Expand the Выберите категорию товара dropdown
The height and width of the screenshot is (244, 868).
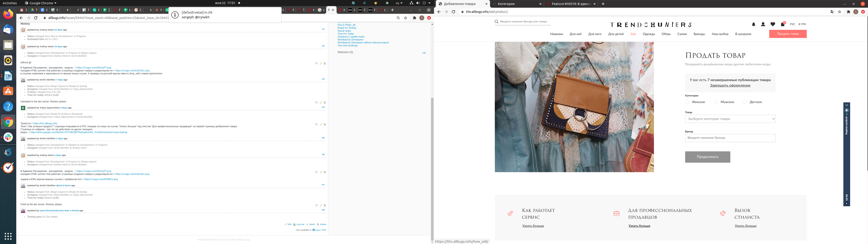tap(730, 119)
